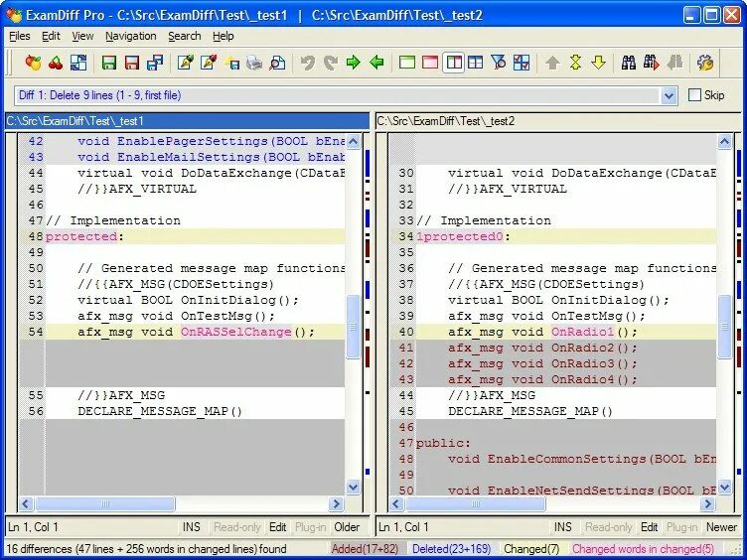Click the Save diff file icon

tap(231, 63)
